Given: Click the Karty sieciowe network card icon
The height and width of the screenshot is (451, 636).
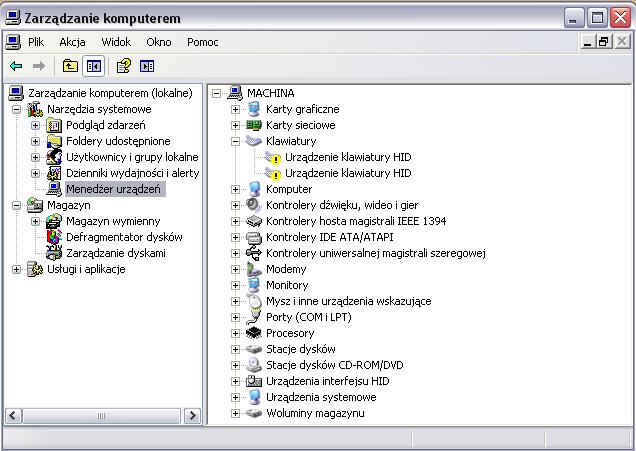Looking at the screenshot, I should pos(254,125).
